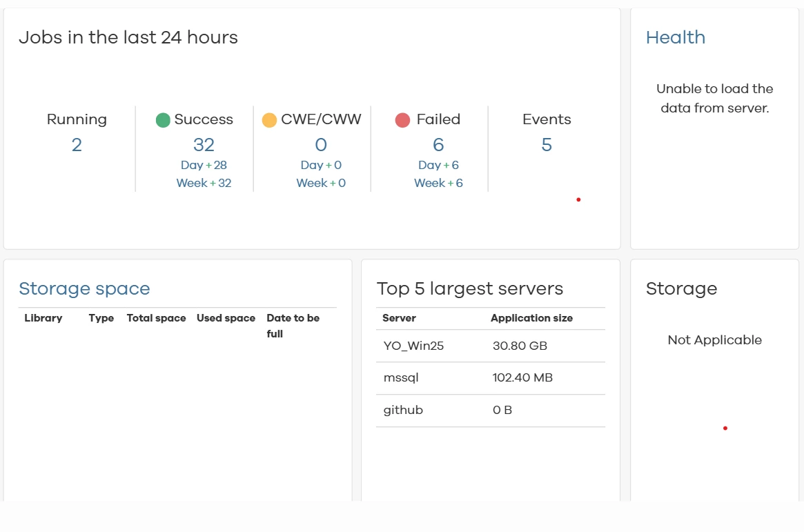Open the Storage space link
804x532 pixels.
click(85, 288)
